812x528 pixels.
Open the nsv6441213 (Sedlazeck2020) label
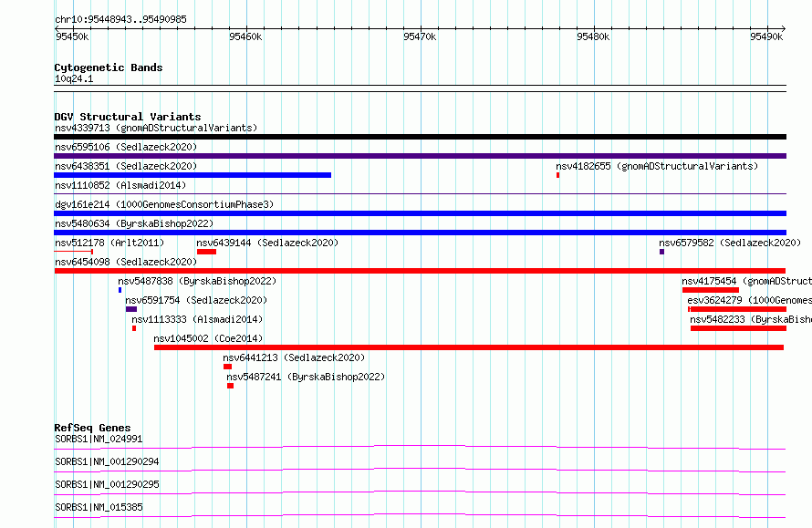click(294, 357)
